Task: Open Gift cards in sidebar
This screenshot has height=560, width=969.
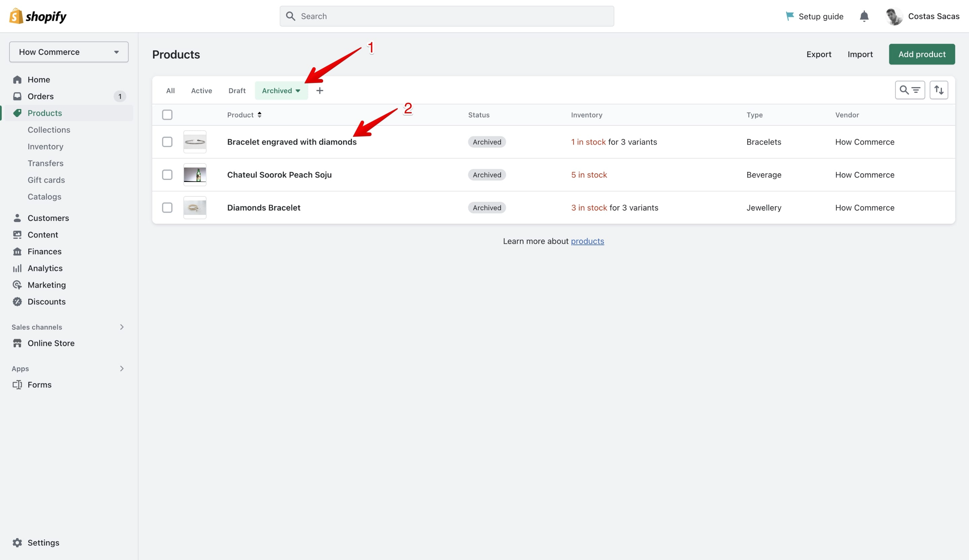Action: pyautogui.click(x=46, y=180)
